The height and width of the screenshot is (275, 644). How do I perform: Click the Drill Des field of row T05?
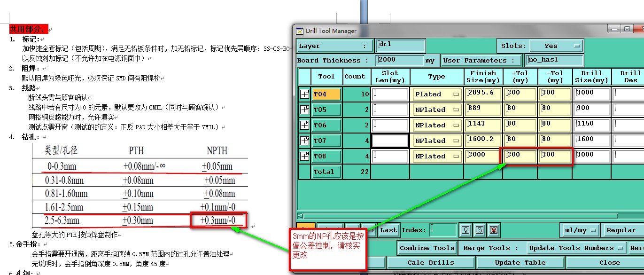pos(628,110)
